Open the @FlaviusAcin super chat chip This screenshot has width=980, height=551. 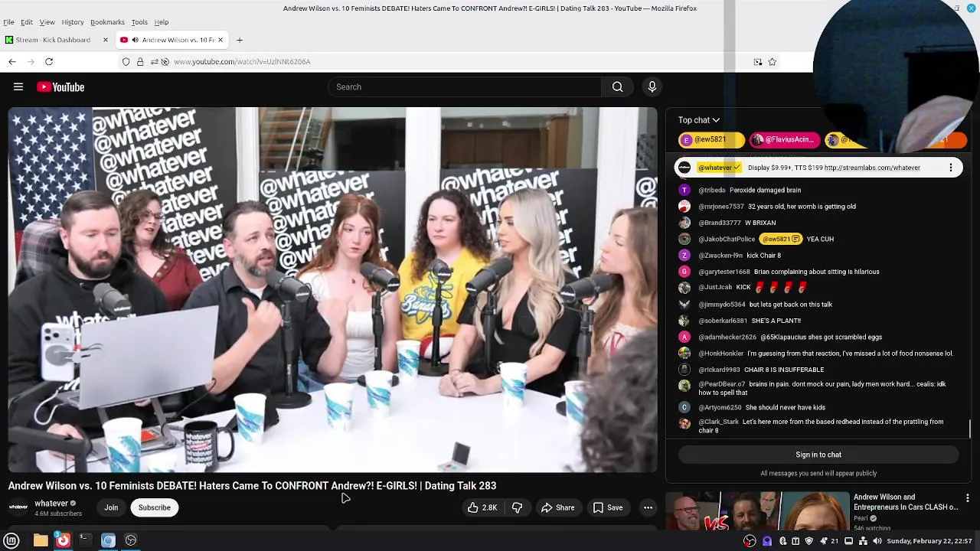[785, 140]
